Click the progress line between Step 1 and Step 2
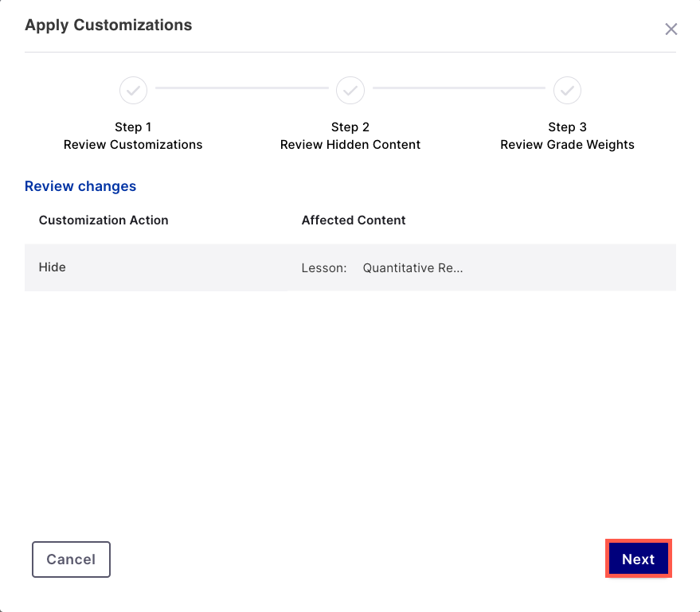The height and width of the screenshot is (612, 700). [241, 90]
